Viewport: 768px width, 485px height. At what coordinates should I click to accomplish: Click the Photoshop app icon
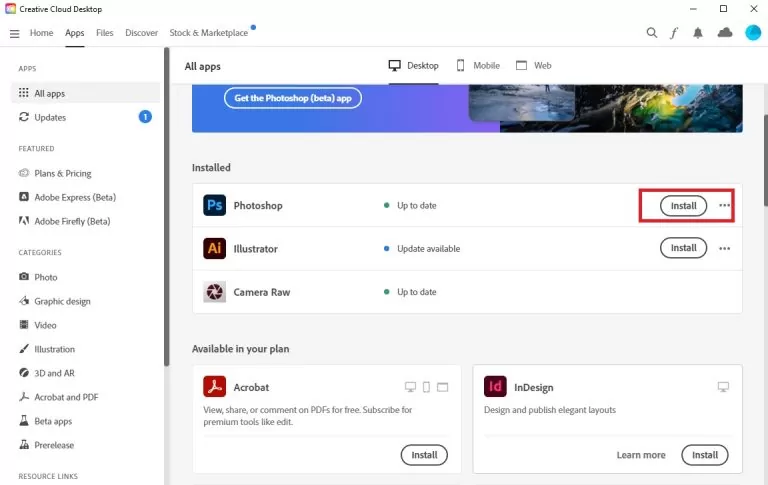point(214,205)
